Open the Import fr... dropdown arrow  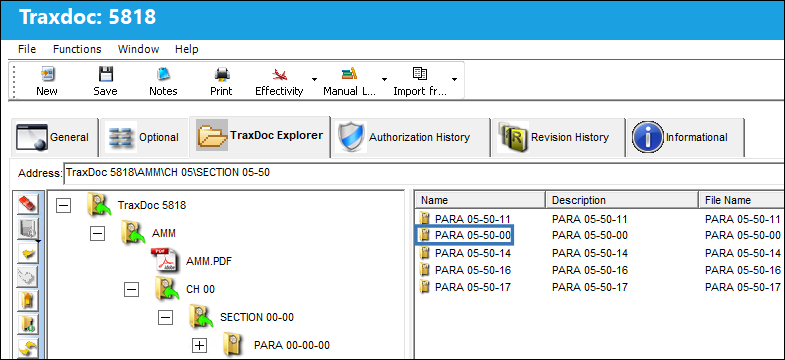(x=454, y=80)
